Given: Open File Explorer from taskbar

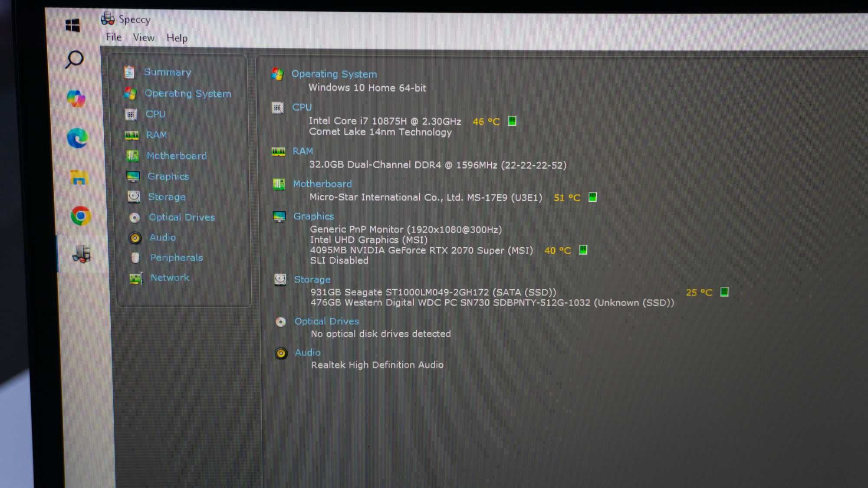Looking at the screenshot, I should pyautogui.click(x=79, y=177).
